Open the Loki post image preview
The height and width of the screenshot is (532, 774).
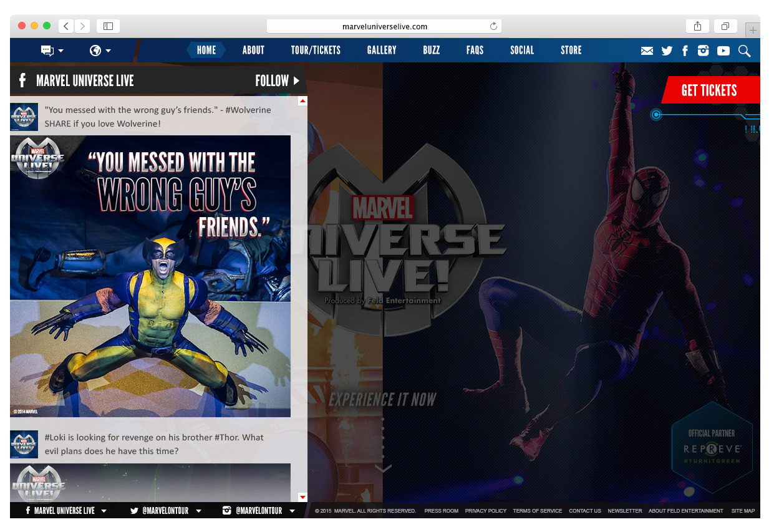pyautogui.click(x=150, y=482)
